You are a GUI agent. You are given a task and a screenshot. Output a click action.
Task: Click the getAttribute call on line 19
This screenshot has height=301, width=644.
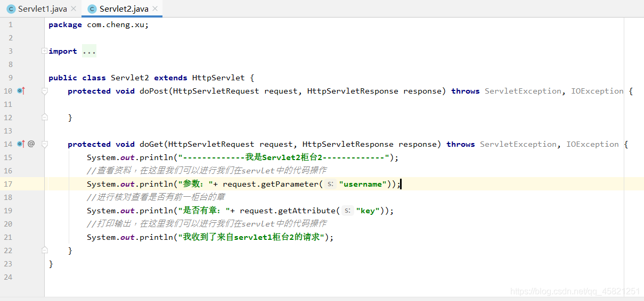pyautogui.click(x=307, y=211)
